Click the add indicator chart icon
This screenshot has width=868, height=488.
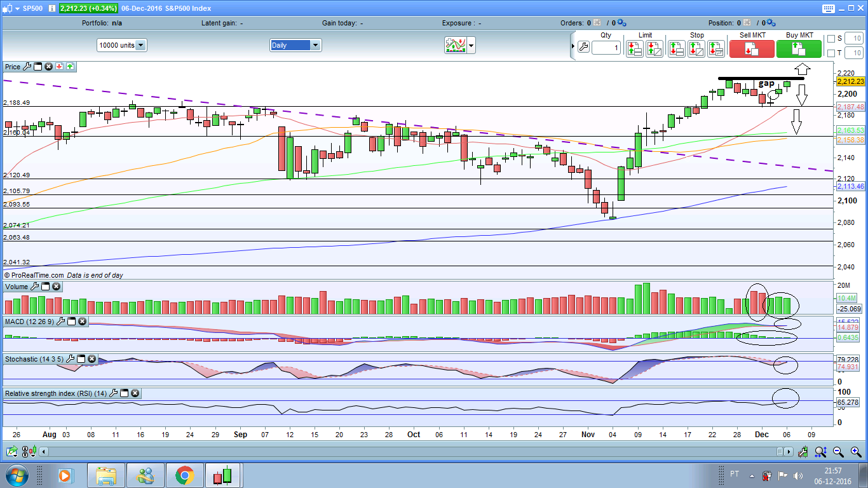(455, 45)
